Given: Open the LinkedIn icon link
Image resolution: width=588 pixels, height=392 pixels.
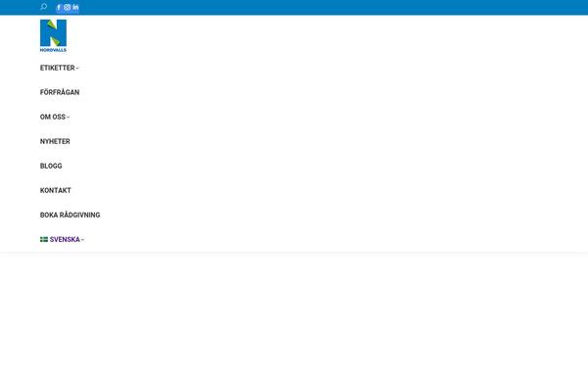Looking at the screenshot, I should click(x=75, y=7).
